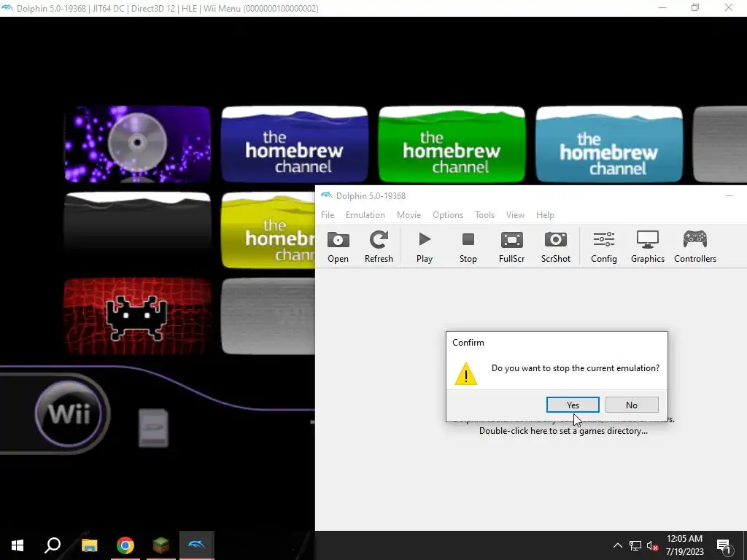The height and width of the screenshot is (560, 747).
Task: Select the Disc Channel tile in Wii Menu
Action: [137, 144]
